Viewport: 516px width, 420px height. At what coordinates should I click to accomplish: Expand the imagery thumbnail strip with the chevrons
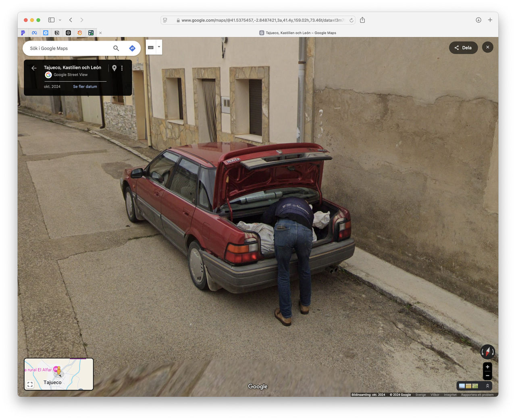[487, 386]
